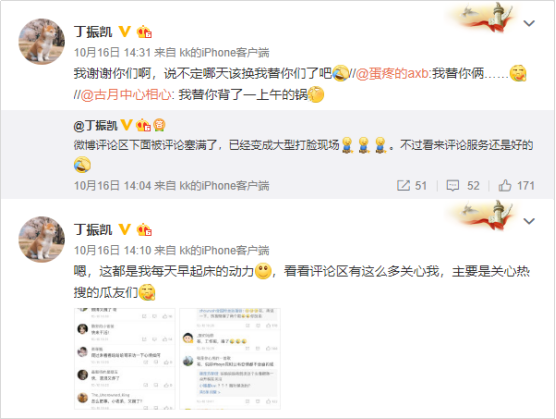Click the 丁振凯 username on second post
The width and height of the screenshot is (556, 419).
pos(93,230)
